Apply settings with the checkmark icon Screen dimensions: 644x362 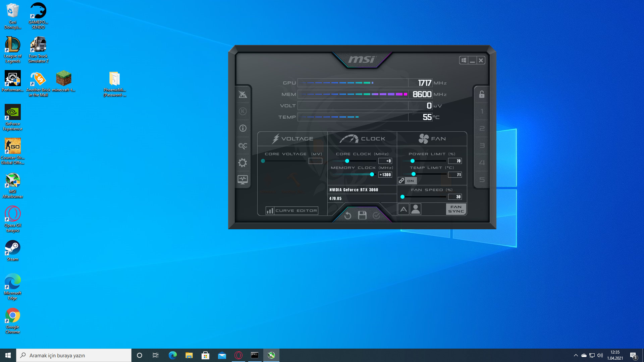377,216
